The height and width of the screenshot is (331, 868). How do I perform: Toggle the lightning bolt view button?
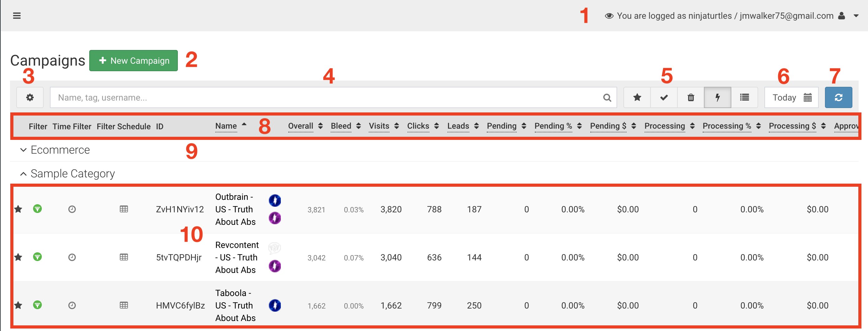717,97
